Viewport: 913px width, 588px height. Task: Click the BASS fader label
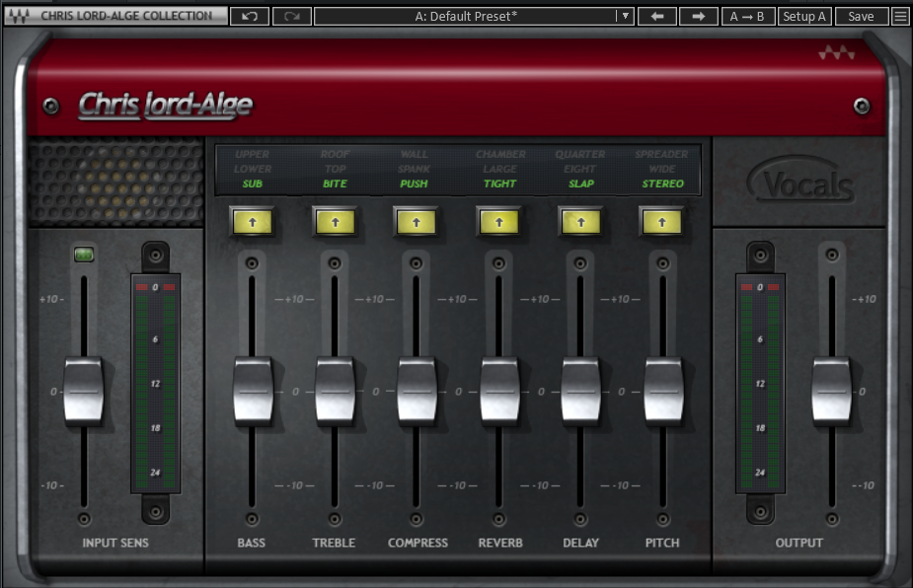(x=251, y=543)
